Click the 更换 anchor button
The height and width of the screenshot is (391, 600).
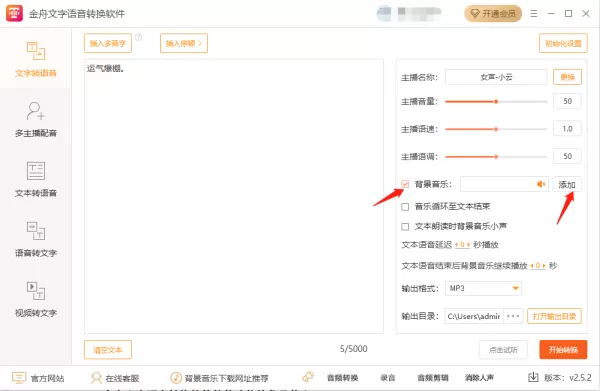(567, 77)
